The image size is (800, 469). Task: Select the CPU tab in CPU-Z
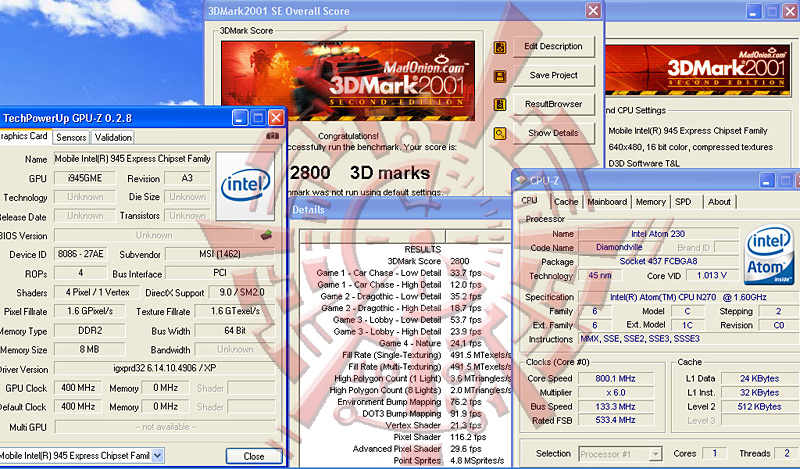[530, 201]
